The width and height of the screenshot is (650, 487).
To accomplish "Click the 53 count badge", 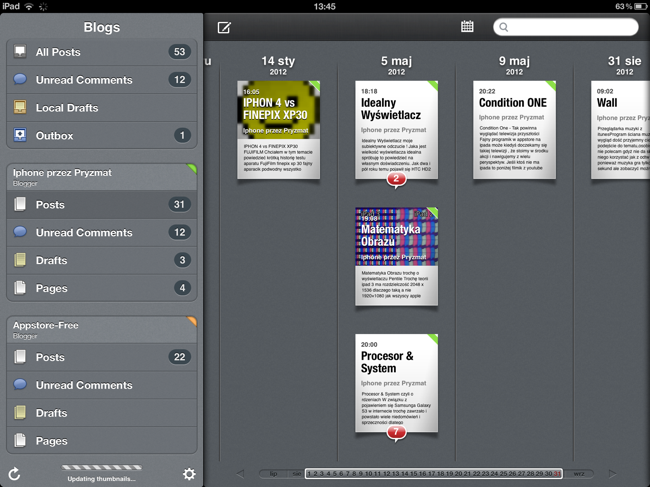I will click(x=179, y=51).
